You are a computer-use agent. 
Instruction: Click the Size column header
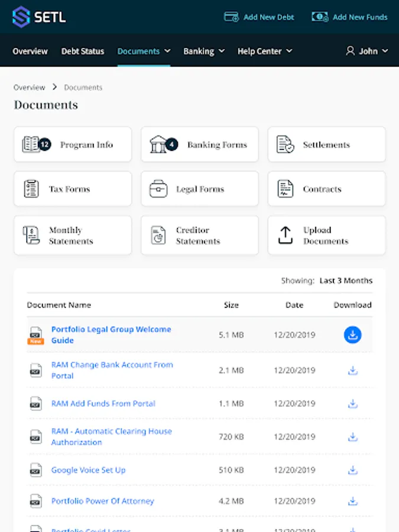coord(231,305)
